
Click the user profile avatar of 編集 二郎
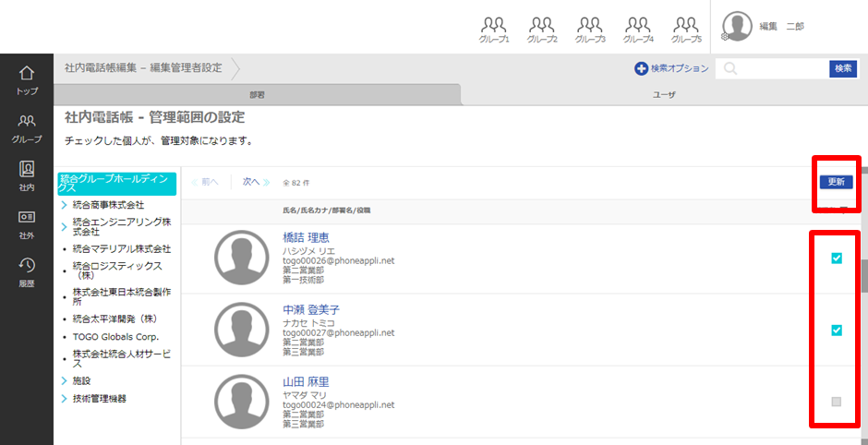[x=737, y=26]
